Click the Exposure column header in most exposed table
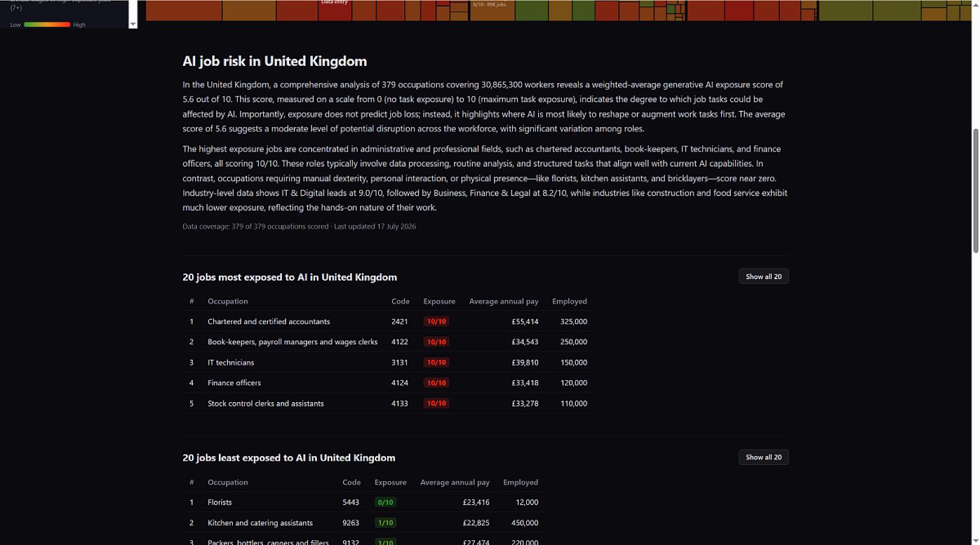Viewport: 980px width, 545px height. [439, 301]
